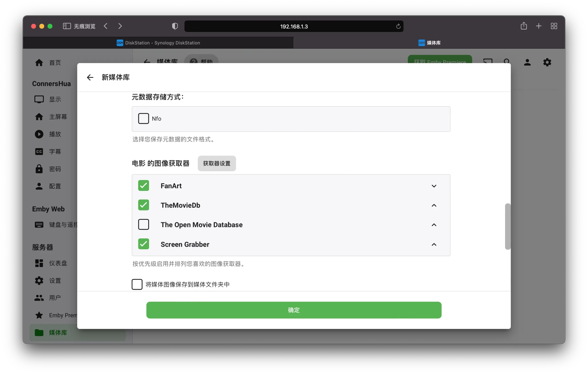
Task: Reload the page with the refresh icon
Action: point(398,26)
